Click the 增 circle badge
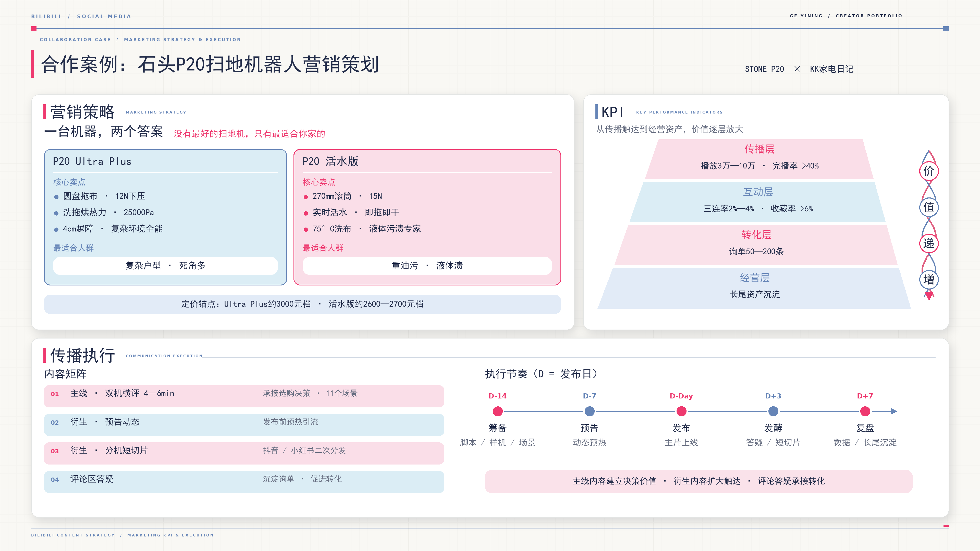The height and width of the screenshot is (551, 980). click(x=929, y=280)
